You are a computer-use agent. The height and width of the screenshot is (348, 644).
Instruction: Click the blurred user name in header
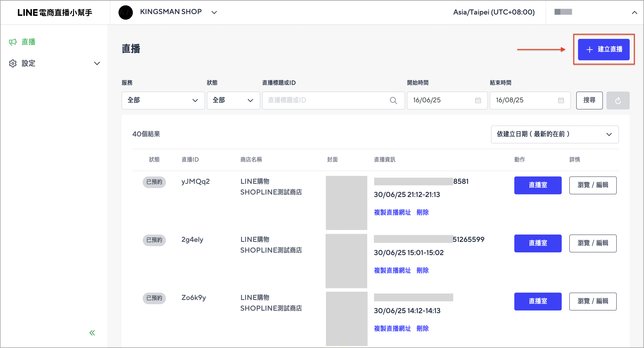[x=563, y=12]
